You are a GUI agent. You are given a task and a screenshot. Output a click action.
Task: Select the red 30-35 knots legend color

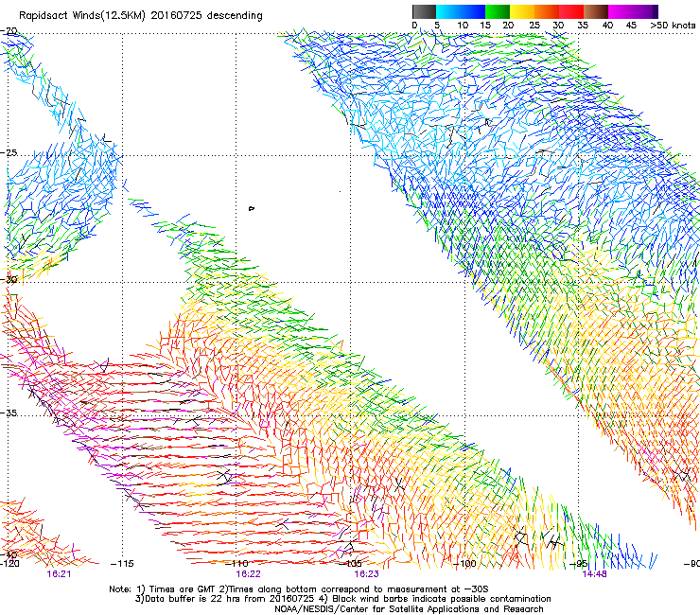coord(571,11)
